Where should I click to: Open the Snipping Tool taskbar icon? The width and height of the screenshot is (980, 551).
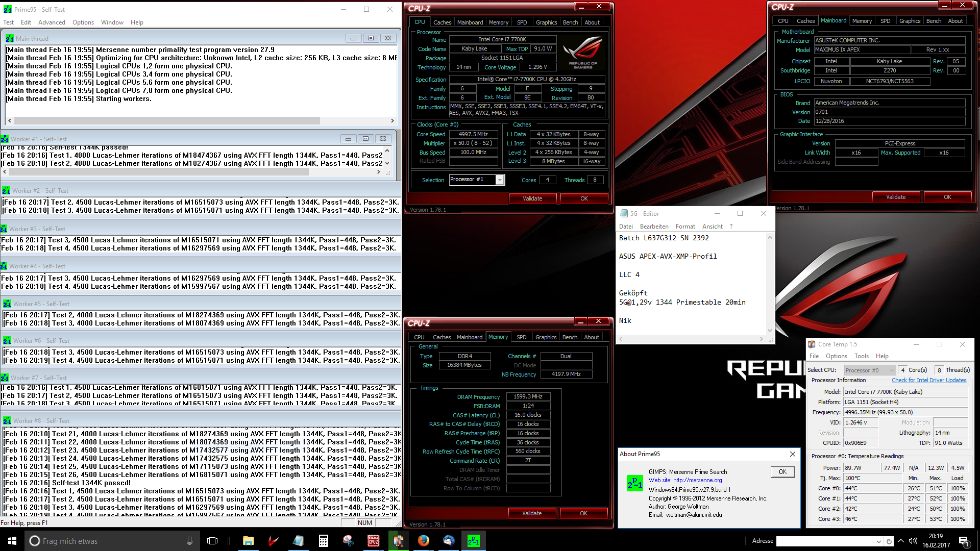tap(348, 541)
